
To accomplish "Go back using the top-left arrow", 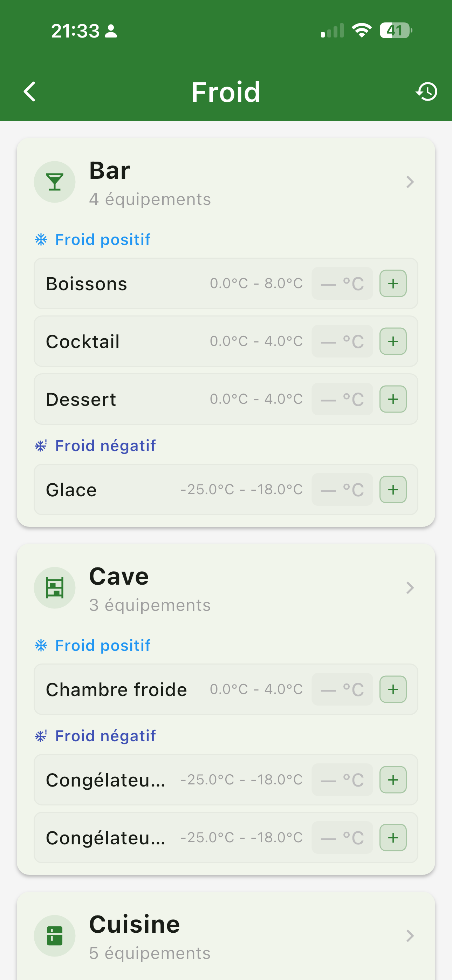I will 30,92.
